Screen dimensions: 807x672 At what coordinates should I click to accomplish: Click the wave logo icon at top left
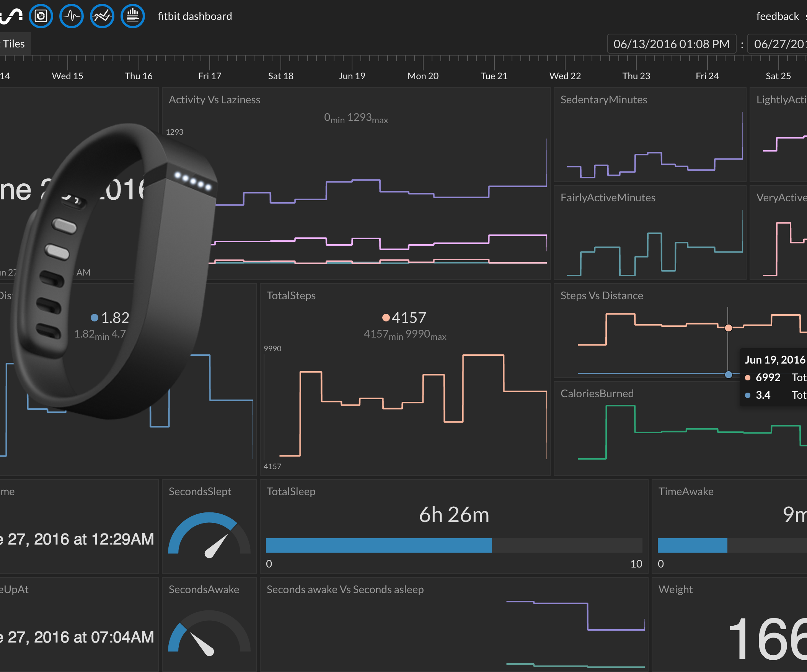11,16
